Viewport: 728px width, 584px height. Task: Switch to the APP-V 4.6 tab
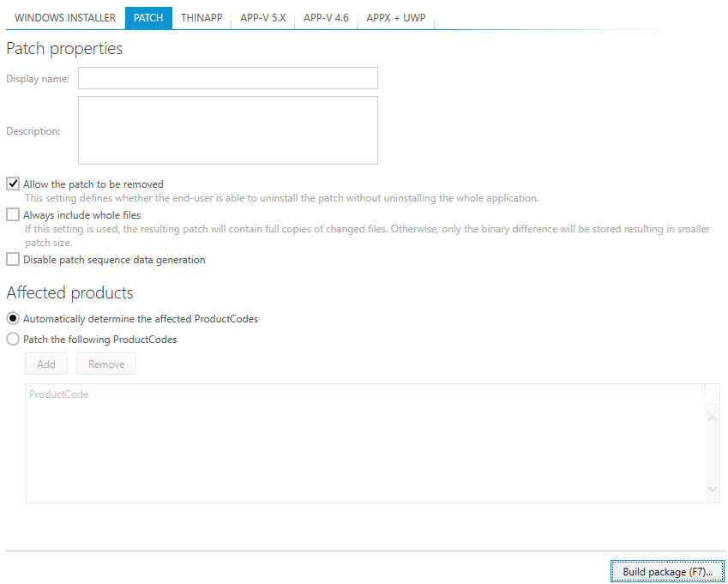(326, 18)
